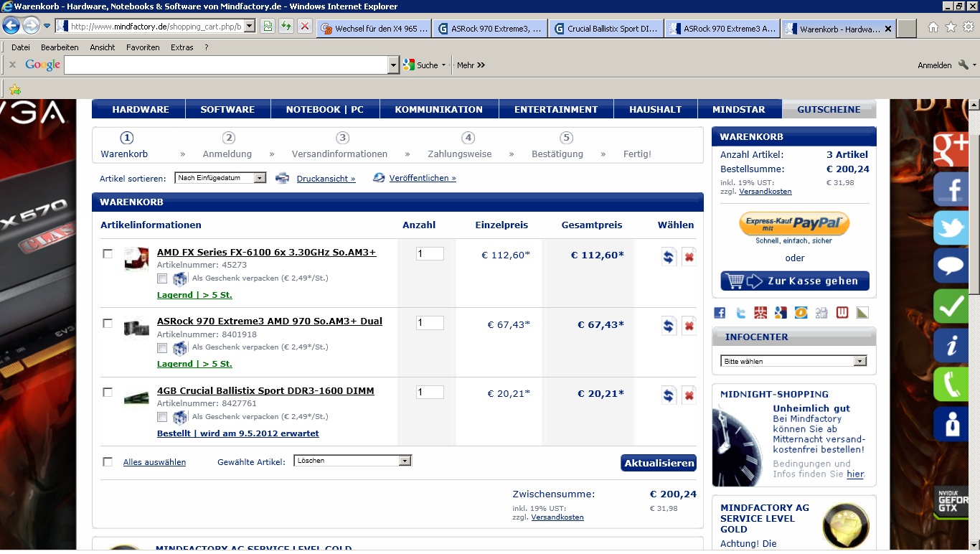Click the Google toolbar wrench settings icon

pos(963,65)
